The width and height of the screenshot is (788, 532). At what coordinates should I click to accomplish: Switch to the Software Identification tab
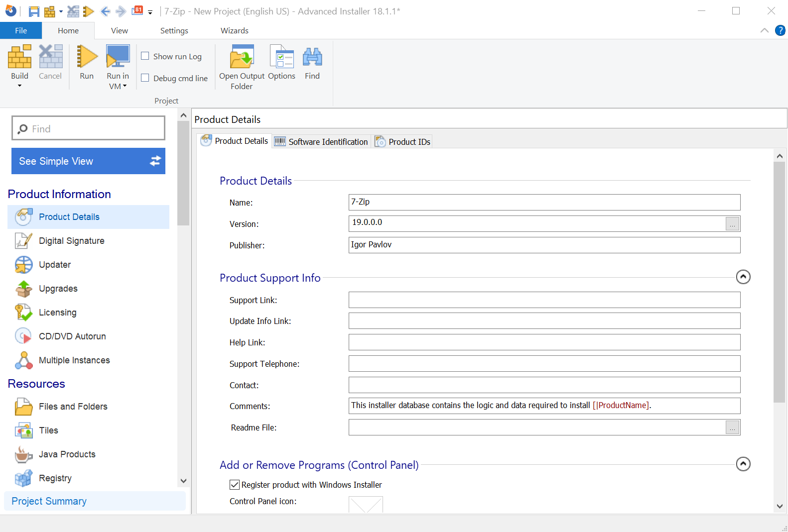(x=321, y=141)
